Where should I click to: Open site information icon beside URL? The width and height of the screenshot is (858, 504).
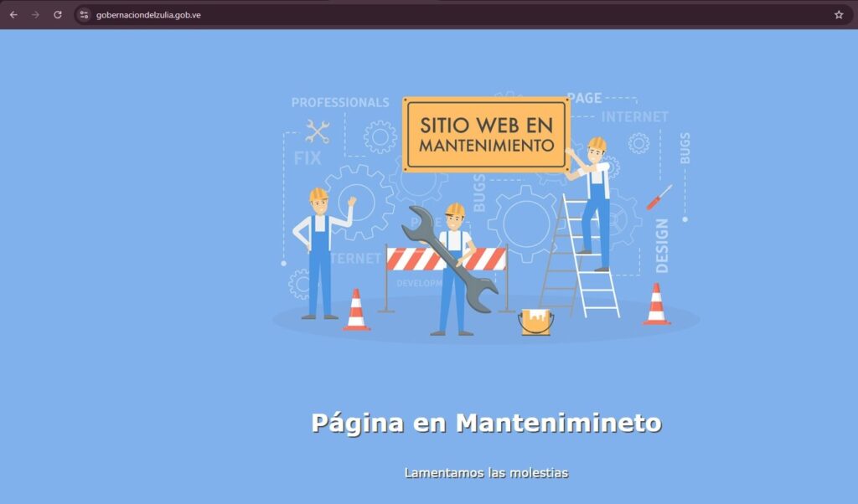[x=84, y=14]
